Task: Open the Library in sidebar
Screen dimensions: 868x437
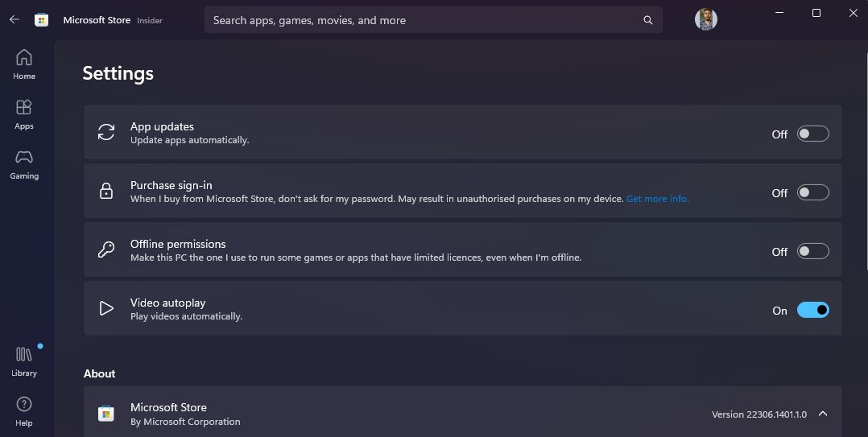Action: pyautogui.click(x=24, y=361)
